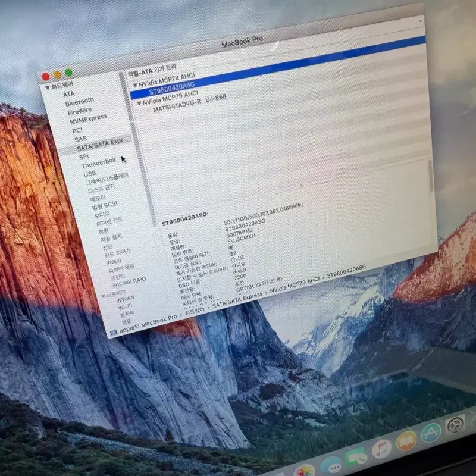Collapse the 네트워크 section in sidebar
The width and height of the screenshot is (476, 476).
coord(103,296)
